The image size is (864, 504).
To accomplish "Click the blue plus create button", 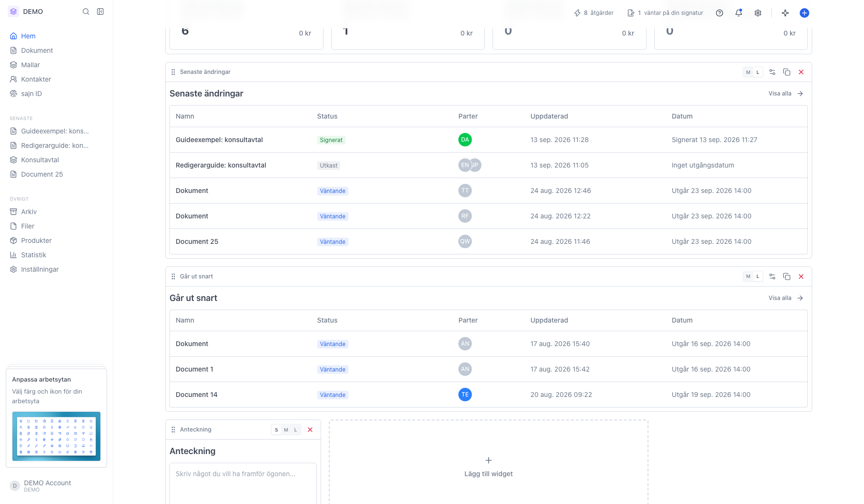I will [x=804, y=13].
